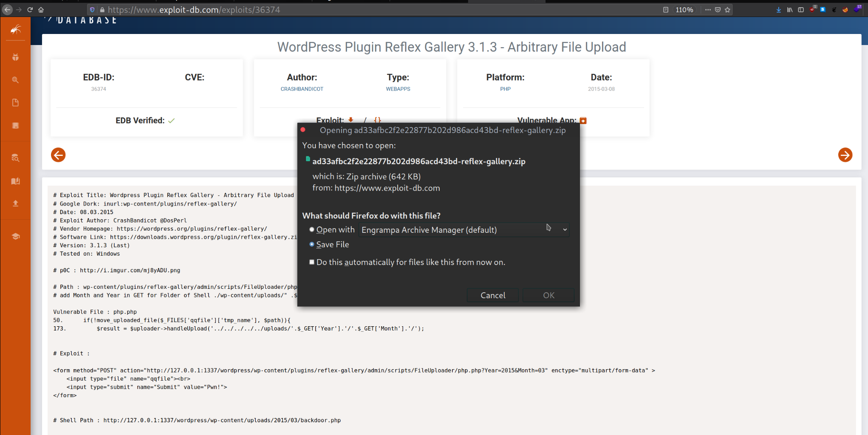Open the Papers page from sidebar

pos(15,102)
